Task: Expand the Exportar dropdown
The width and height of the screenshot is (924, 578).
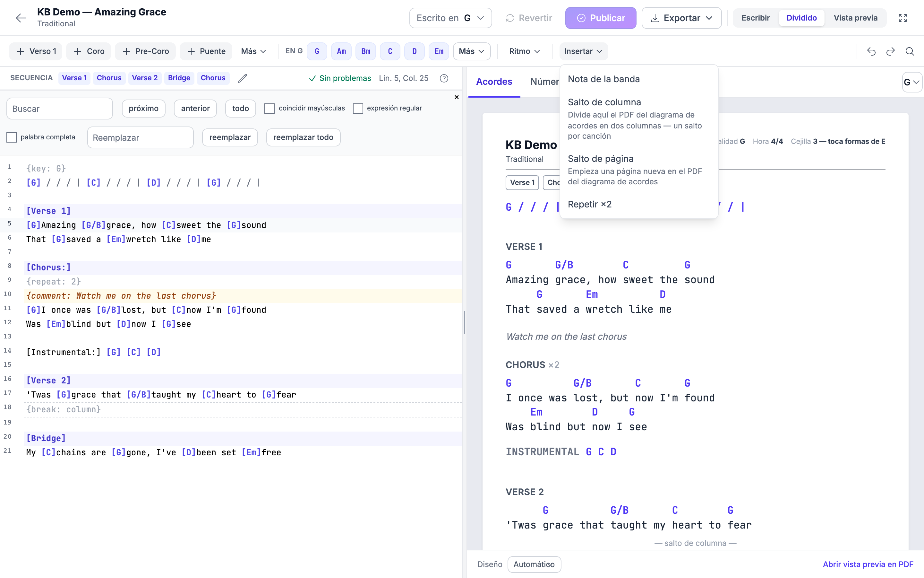Action: click(681, 18)
